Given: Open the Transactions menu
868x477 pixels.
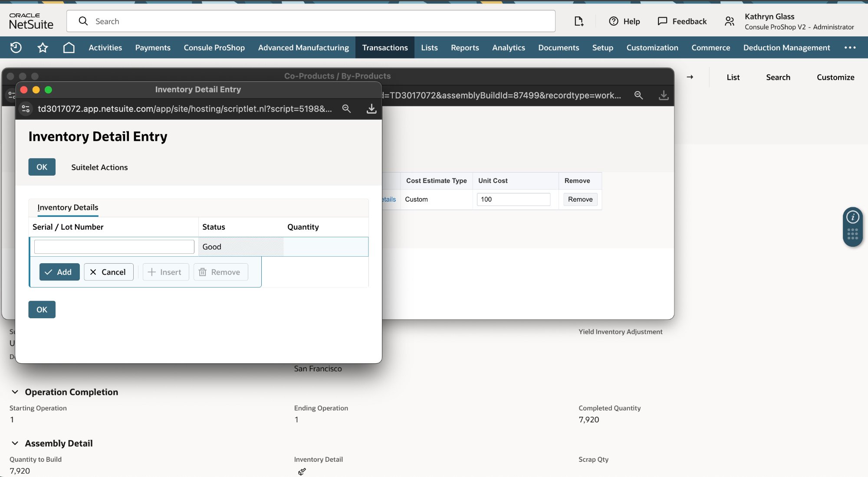Looking at the screenshot, I should coord(385,47).
